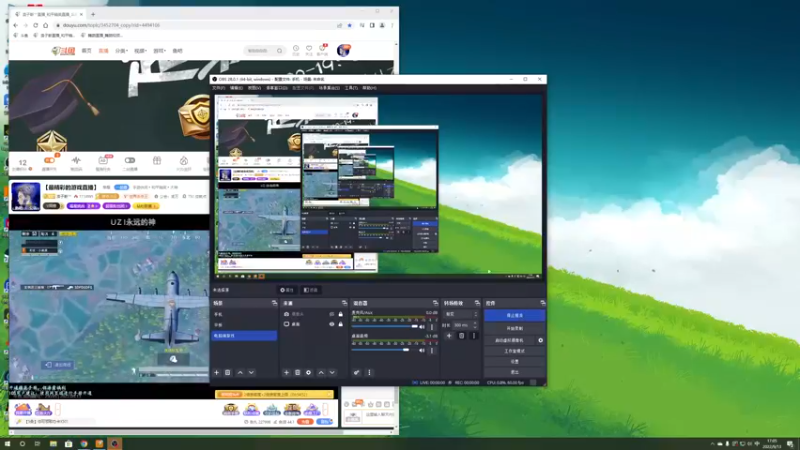Image resolution: width=800 pixels, height=450 pixels.
Task: Move selected scene up in Scenes dock
Action: (240, 372)
